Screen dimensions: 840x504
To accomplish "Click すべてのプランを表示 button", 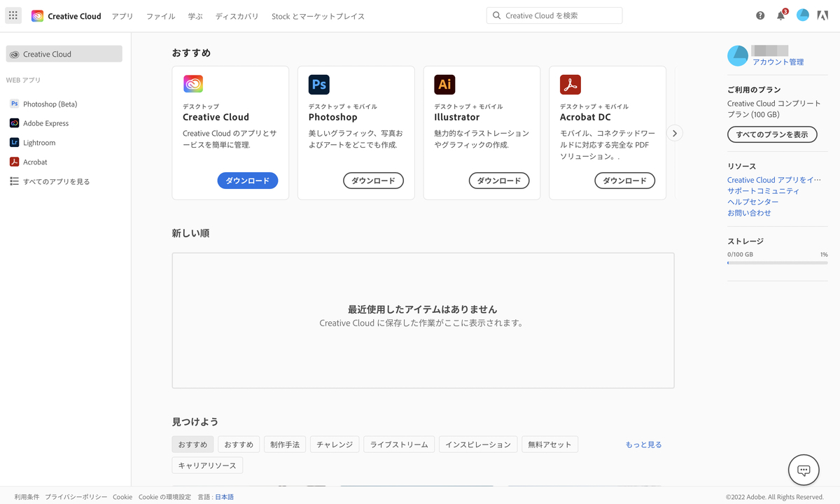I will coord(772,134).
